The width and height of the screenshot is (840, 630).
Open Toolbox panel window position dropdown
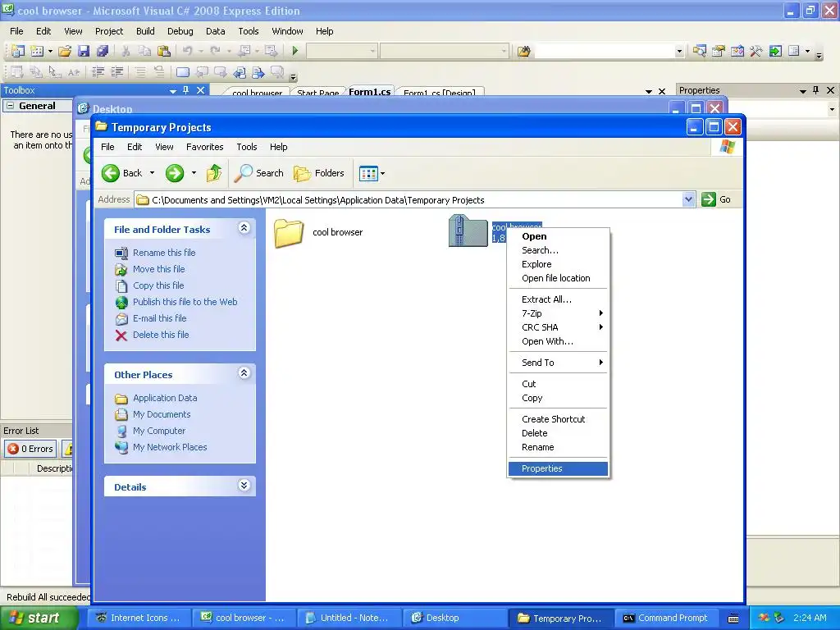[173, 91]
